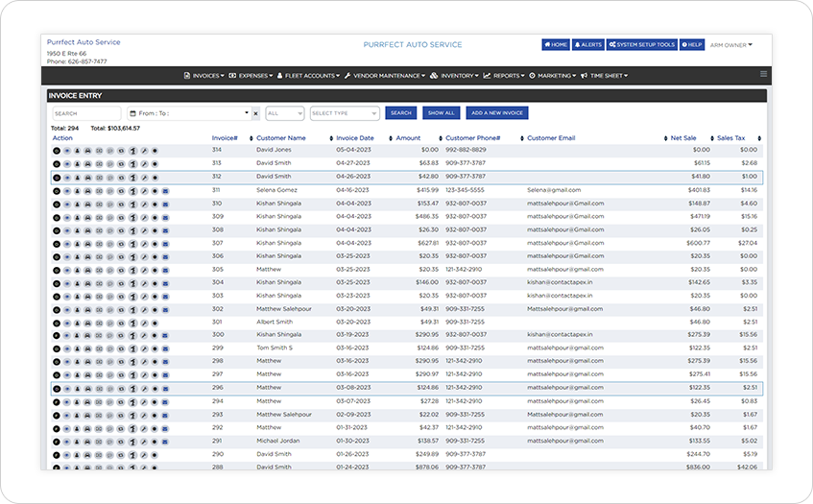Click the envelope icon for invoice 302

point(165,310)
